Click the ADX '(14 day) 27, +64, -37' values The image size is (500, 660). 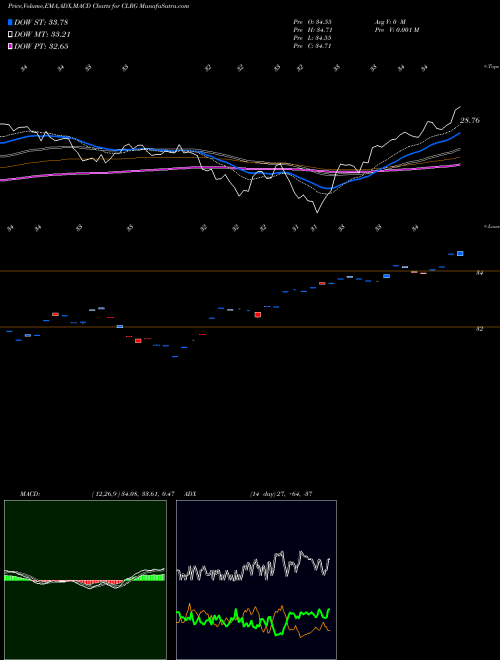(281, 494)
